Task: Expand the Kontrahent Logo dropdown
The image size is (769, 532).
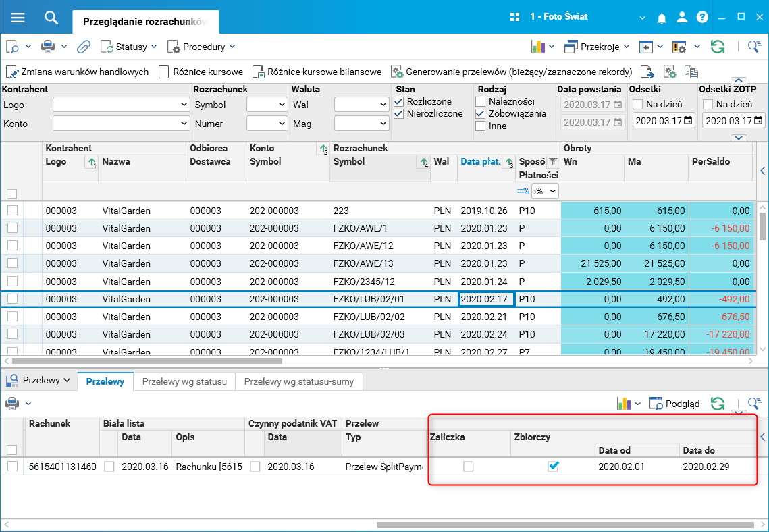Action: [x=184, y=105]
